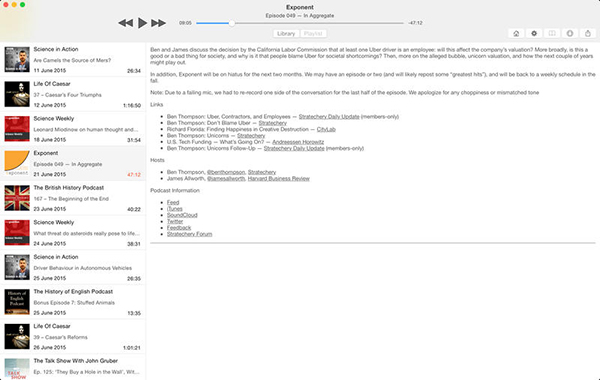Screen dimensions: 600x380
Task: Select 'Driver Behaviour in Autonomous Vehicles' episode
Action: (x=73, y=267)
